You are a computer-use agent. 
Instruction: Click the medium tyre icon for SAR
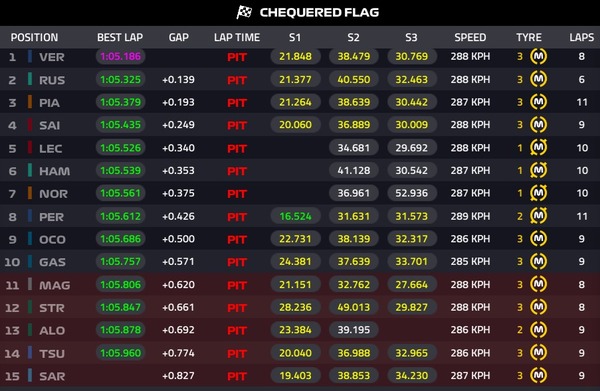(538, 375)
